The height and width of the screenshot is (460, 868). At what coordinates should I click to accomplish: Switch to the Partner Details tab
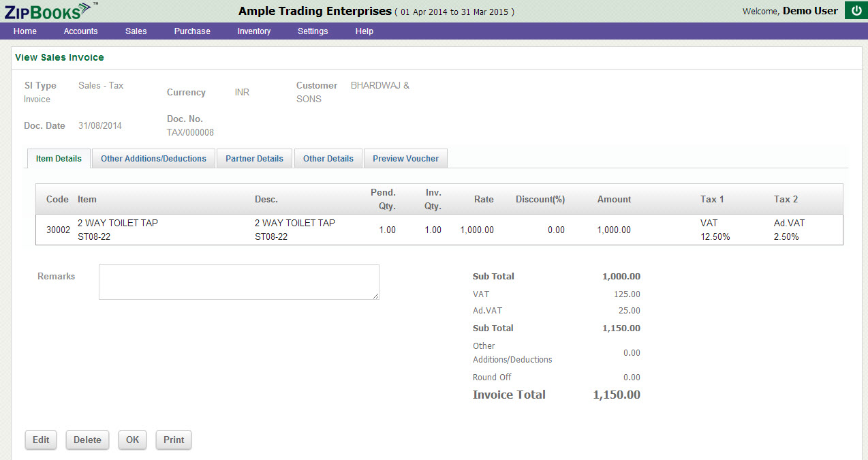coord(254,159)
